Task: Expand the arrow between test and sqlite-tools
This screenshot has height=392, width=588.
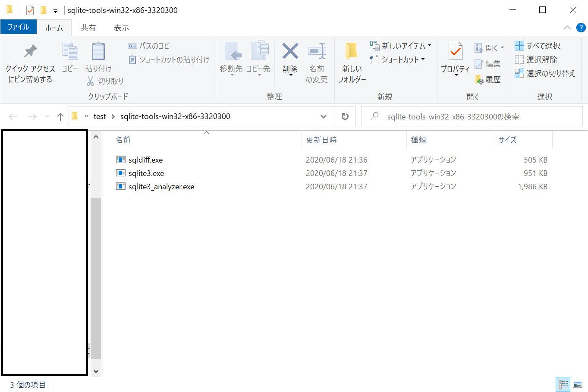Action: pyautogui.click(x=113, y=116)
